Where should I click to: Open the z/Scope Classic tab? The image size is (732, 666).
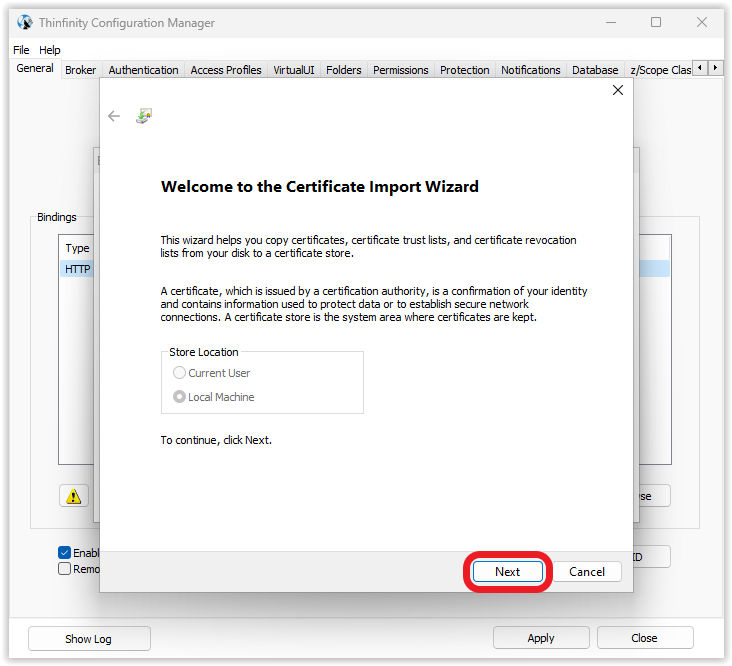pos(660,70)
